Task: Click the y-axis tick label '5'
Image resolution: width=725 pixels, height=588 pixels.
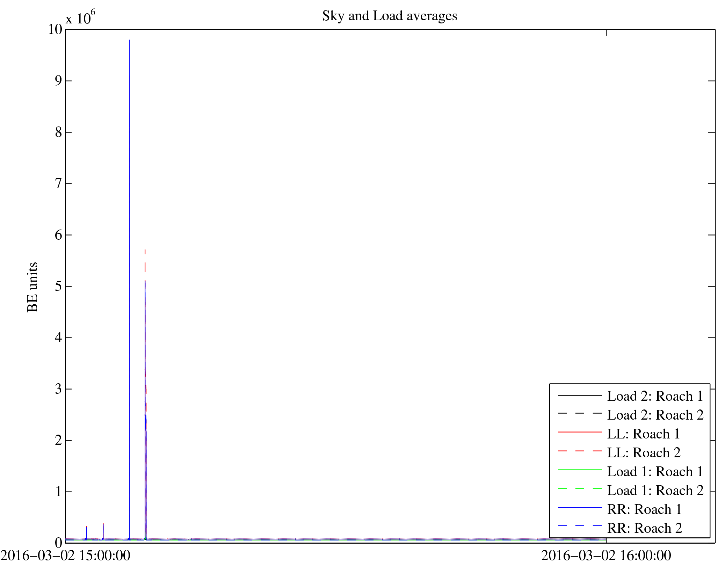Action: pyautogui.click(x=58, y=286)
